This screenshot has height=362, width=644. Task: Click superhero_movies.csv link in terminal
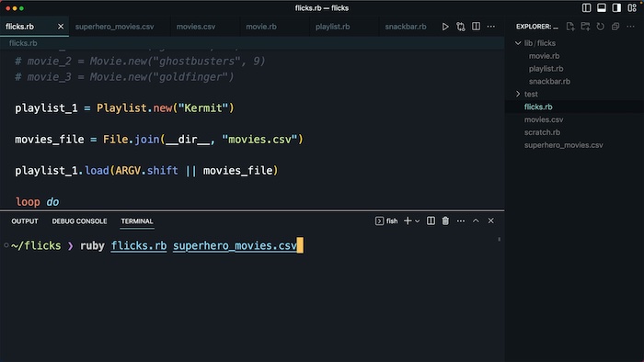235,245
